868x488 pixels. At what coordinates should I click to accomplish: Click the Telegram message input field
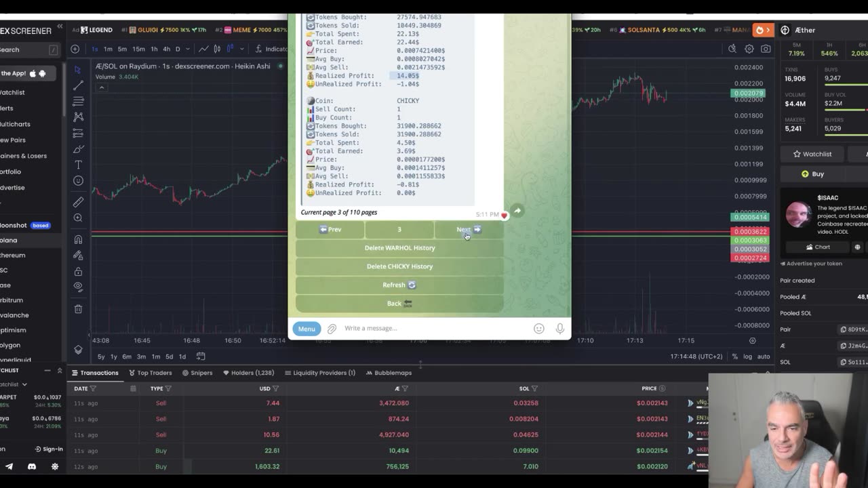click(x=434, y=329)
